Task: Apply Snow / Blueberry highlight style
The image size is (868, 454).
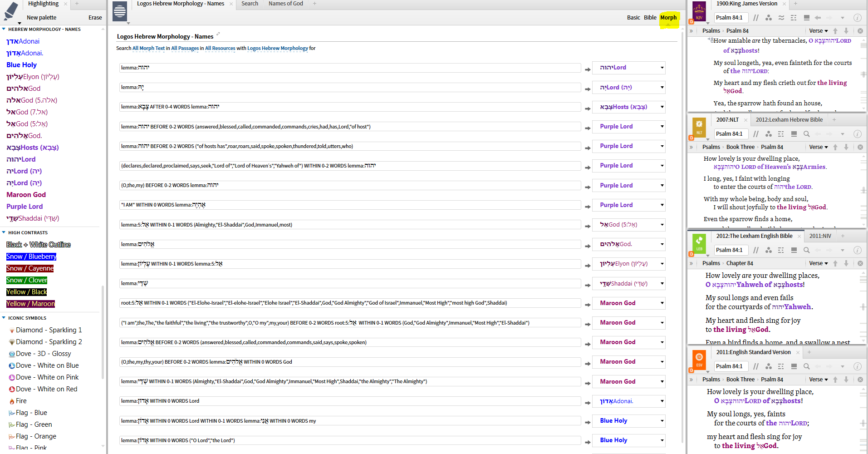Action: (31, 257)
